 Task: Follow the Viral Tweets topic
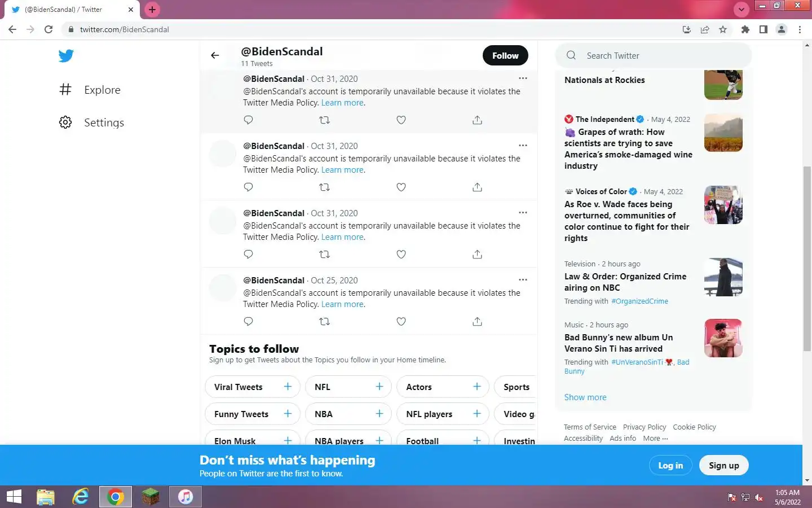click(x=288, y=387)
